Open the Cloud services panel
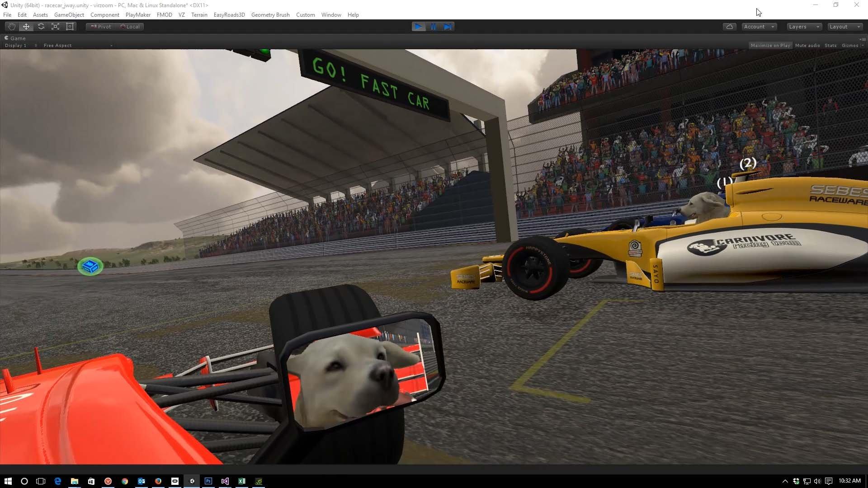Image resolution: width=868 pixels, height=488 pixels. (729, 27)
